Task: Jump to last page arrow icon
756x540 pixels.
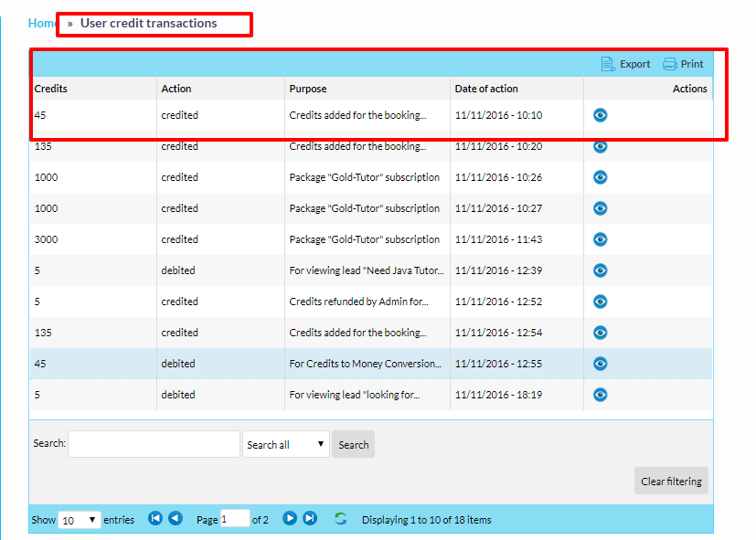Action: pos(310,518)
